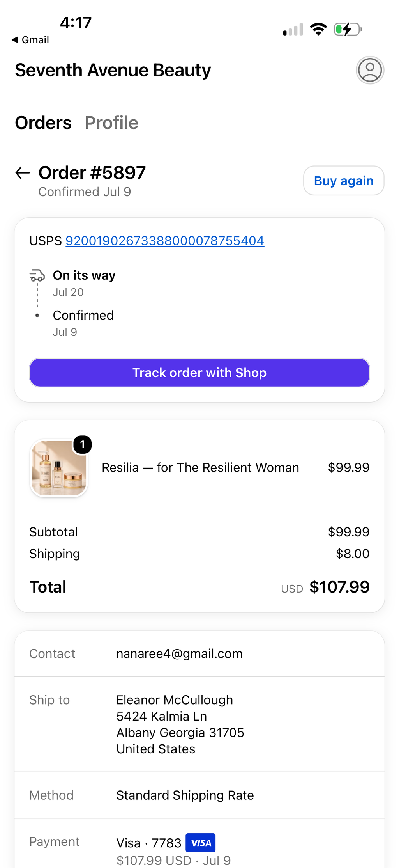Screen dimensions: 399x868
Task: Tap the Order #5897 heading
Action: (x=92, y=172)
